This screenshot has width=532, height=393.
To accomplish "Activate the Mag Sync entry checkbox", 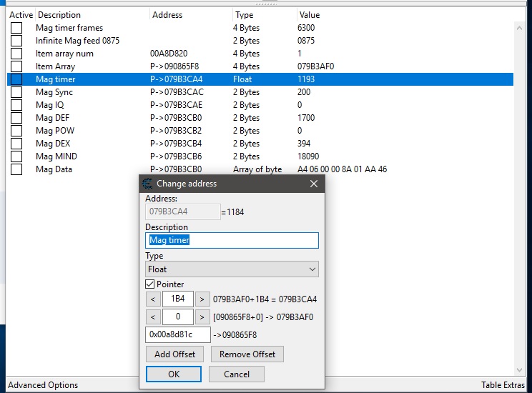I will [16, 92].
